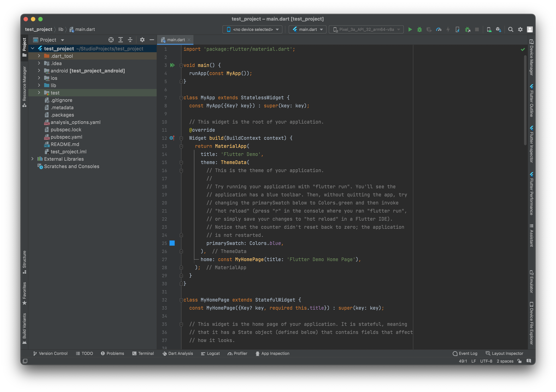Toggle tool window bars icon at bottom-left corner
Screen dimensions: 556x392
coord(25,361)
